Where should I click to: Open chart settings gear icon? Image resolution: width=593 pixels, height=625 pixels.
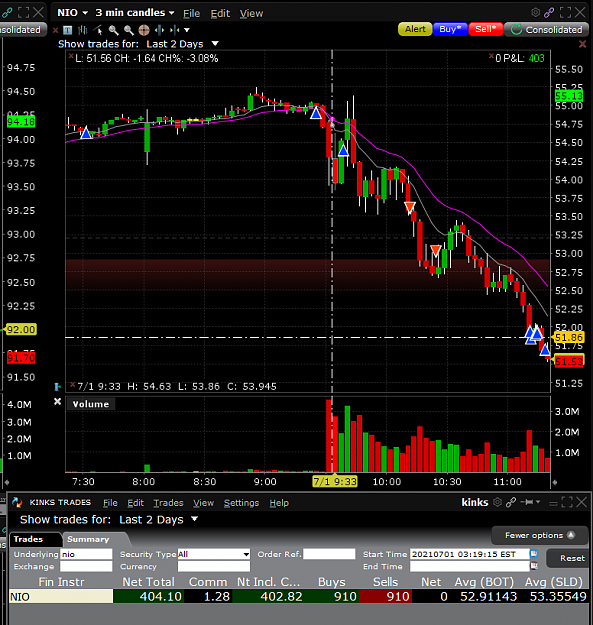coord(536,12)
